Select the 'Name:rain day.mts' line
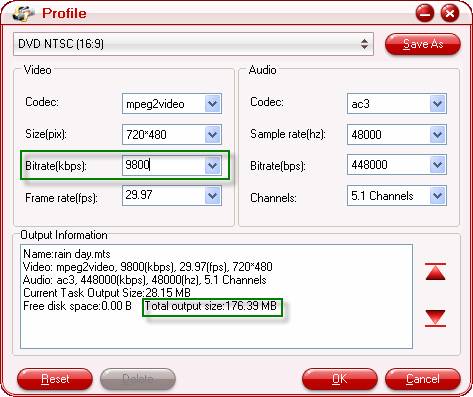 (x=67, y=254)
